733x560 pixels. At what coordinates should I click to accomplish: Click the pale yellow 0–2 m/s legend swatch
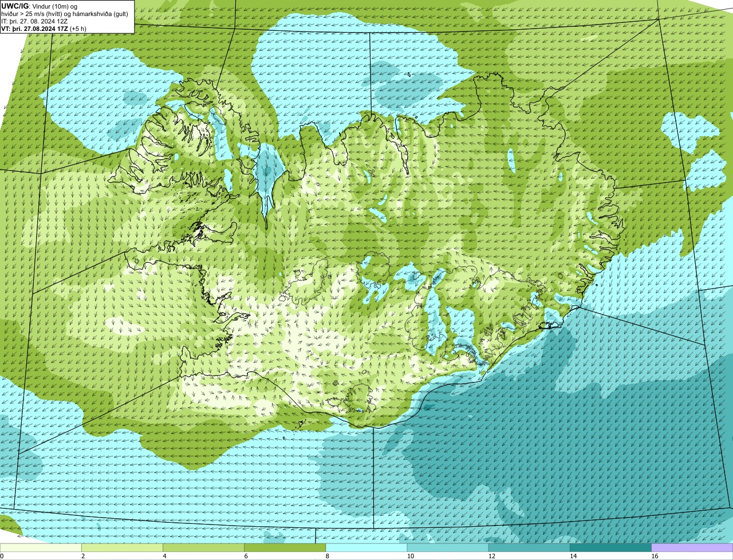(41, 547)
